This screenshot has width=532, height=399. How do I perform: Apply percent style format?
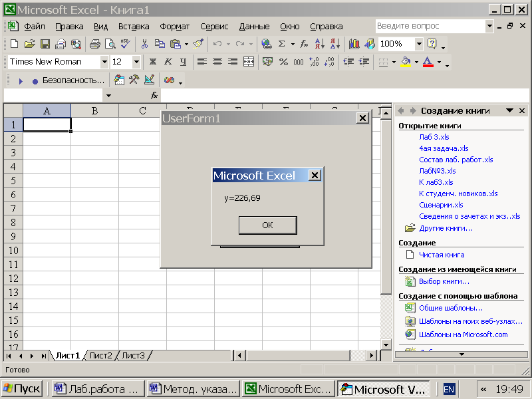[x=283, y=62]
